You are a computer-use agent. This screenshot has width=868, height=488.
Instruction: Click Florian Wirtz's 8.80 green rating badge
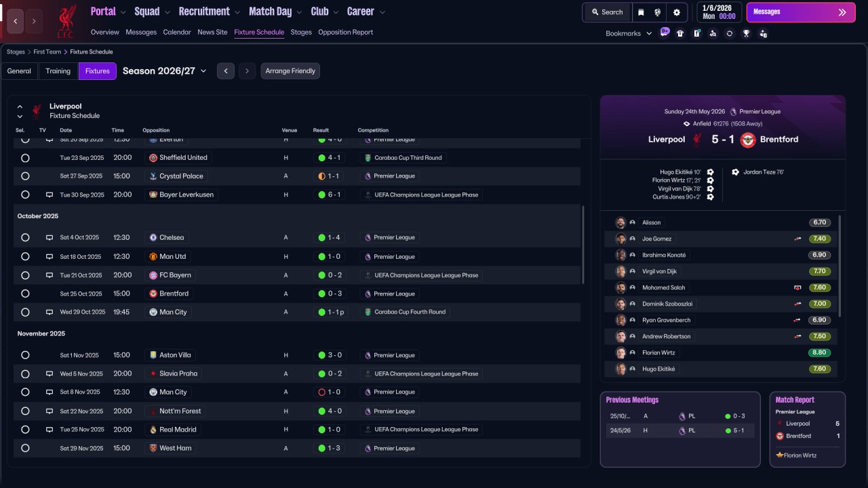(x=820, y=352)
